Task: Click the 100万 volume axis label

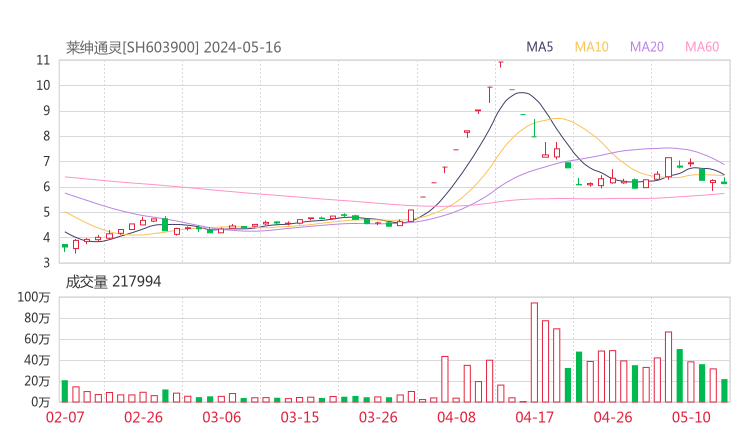Action: click(34, 297)
